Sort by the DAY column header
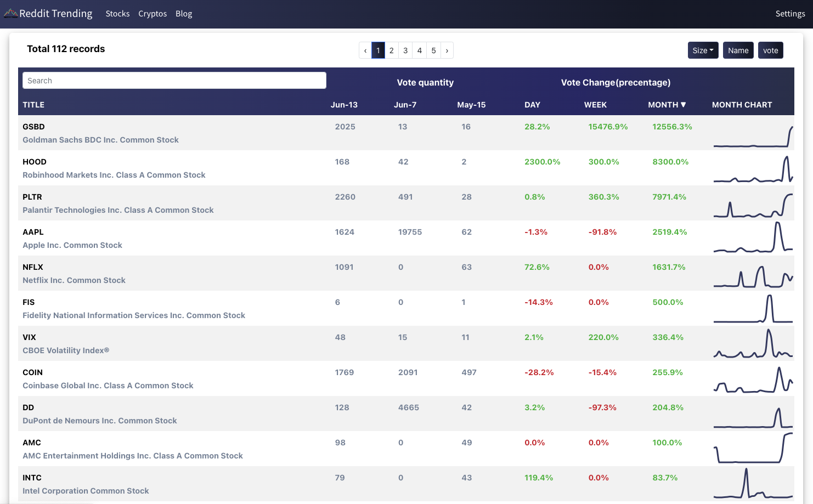 click(x=532, y=105)
